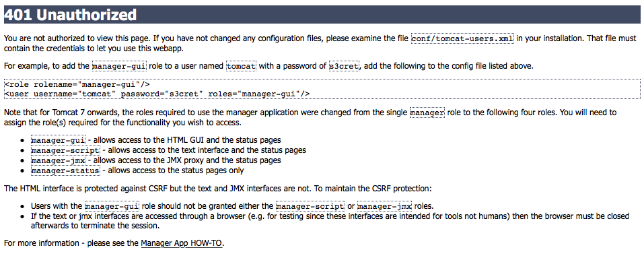Click the single manager role code word
The image size is (644, 256).
(427, 113)
